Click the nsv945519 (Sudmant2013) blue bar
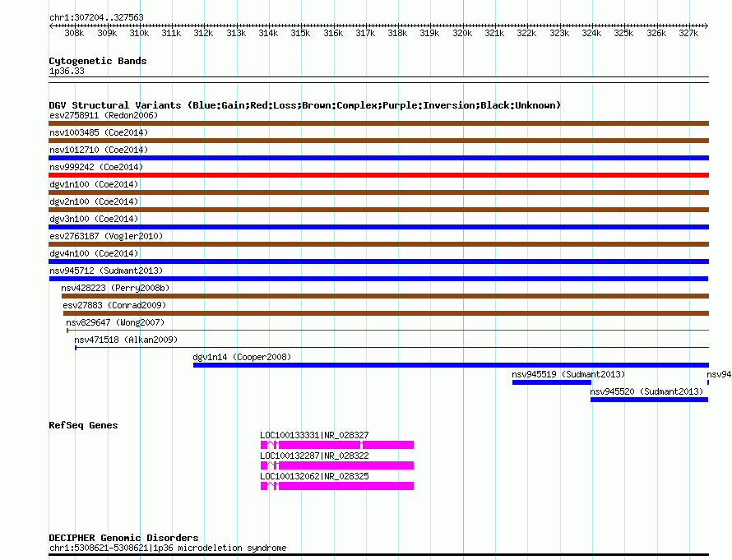 (552, 382)
